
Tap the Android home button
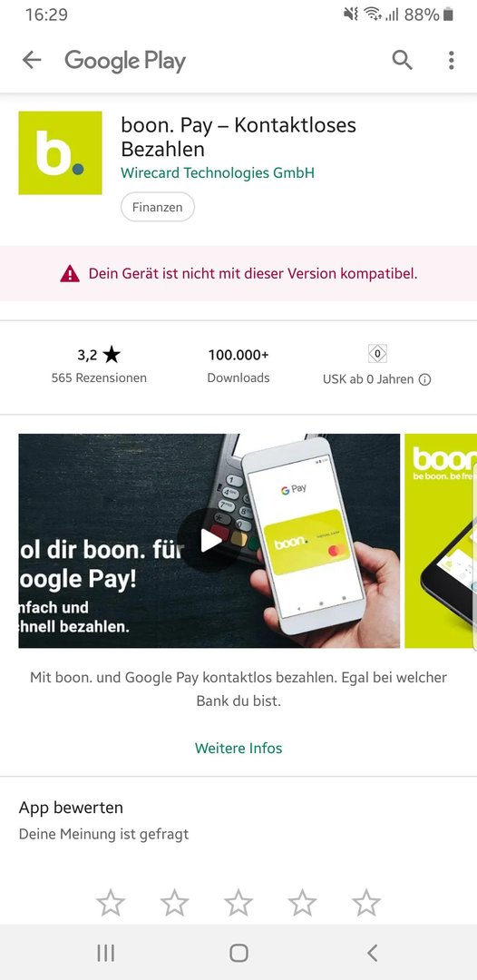tap(238, 953)
